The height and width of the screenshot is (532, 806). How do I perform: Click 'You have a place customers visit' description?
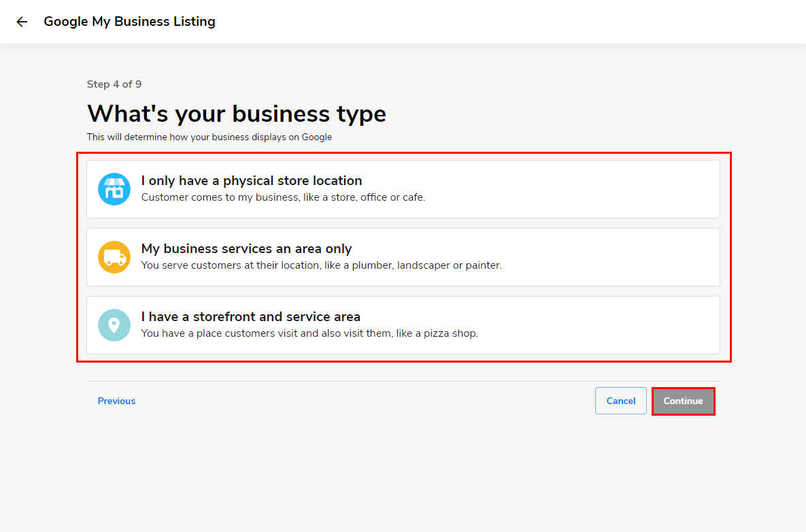(309, 333)
